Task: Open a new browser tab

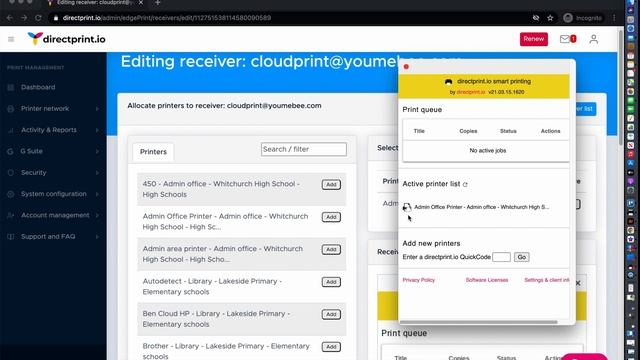Action: (158, 3)
